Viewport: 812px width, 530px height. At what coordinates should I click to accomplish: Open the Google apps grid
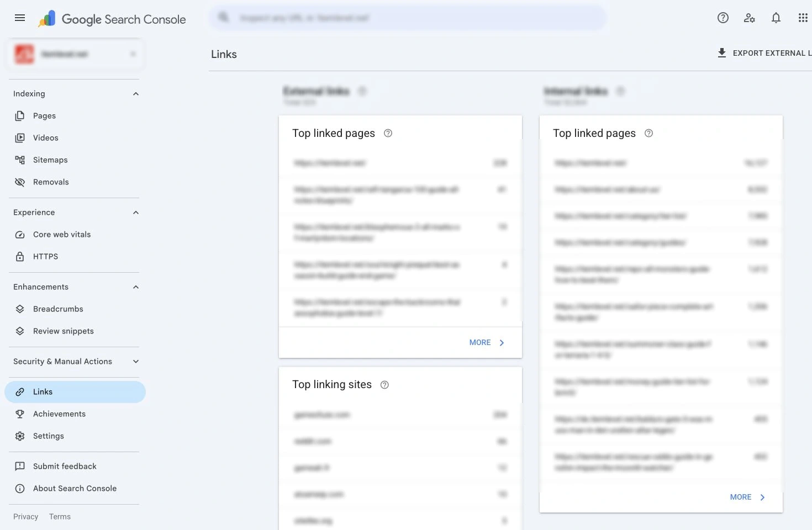point(803,18)
